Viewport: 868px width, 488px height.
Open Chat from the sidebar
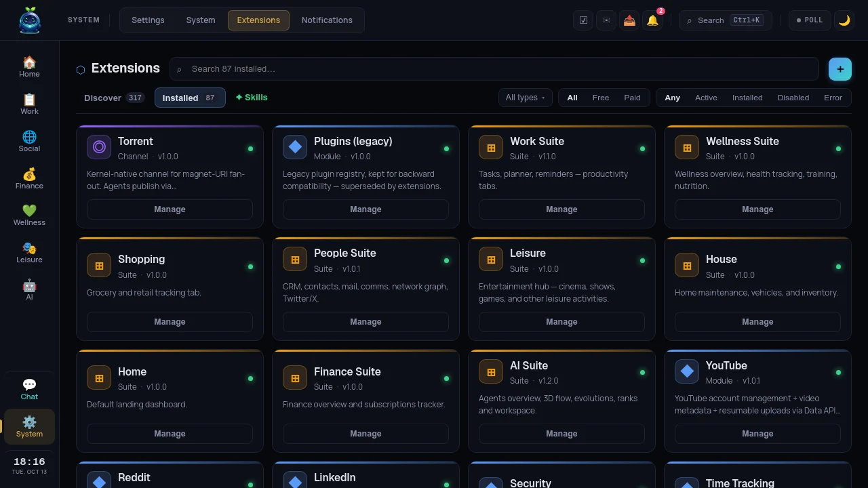pos(29,389)
